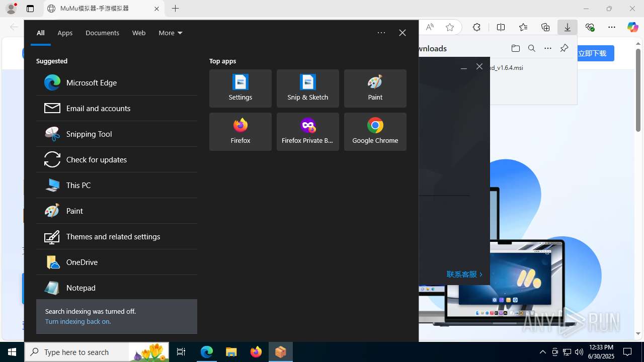Close the search panel with X
Screen dimensions: 644x362
coord(403,33)
